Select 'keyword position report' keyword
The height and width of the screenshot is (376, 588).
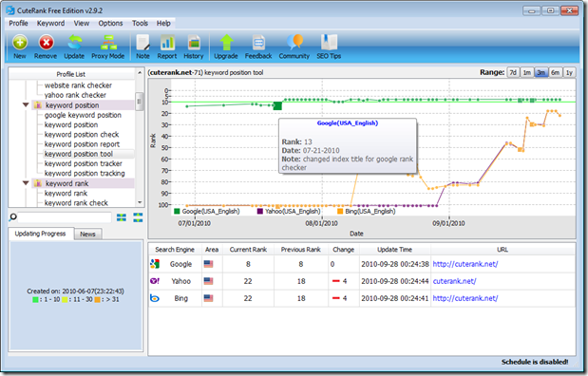[x=82, y=144]
